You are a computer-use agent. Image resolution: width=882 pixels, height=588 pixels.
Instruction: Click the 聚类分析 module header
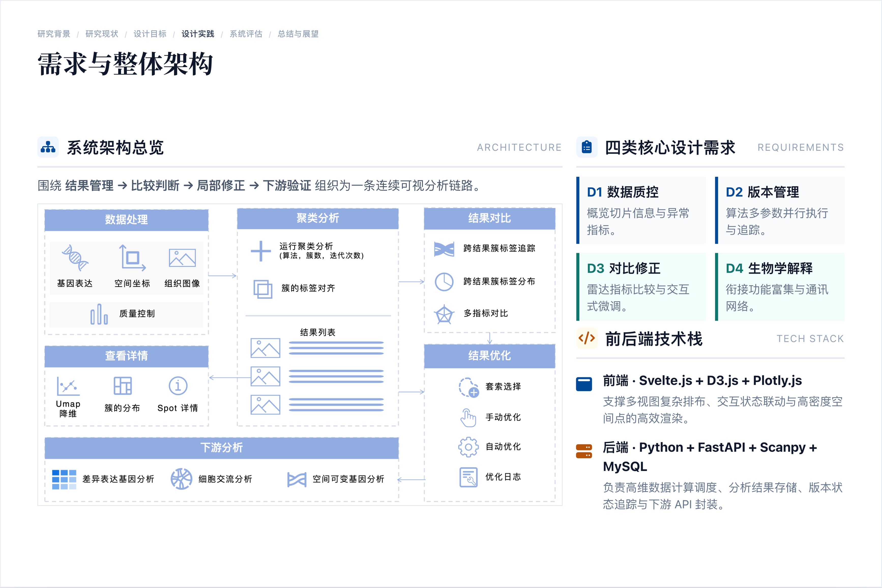[318, 218]
